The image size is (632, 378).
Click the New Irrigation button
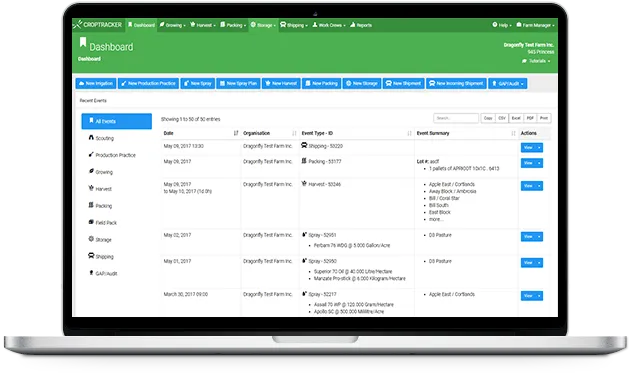96,83
